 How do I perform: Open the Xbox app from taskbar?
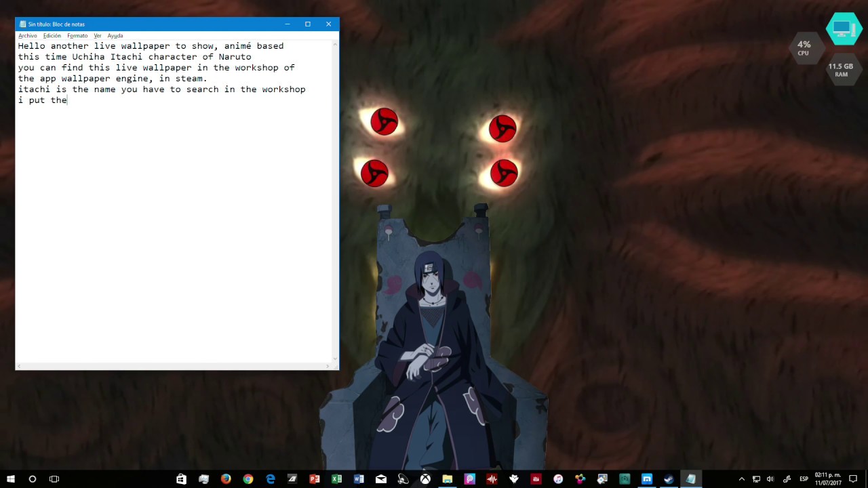pos(425,479)
